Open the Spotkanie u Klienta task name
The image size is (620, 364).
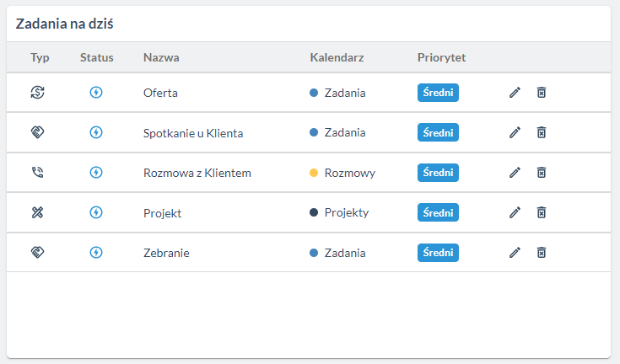193,133
